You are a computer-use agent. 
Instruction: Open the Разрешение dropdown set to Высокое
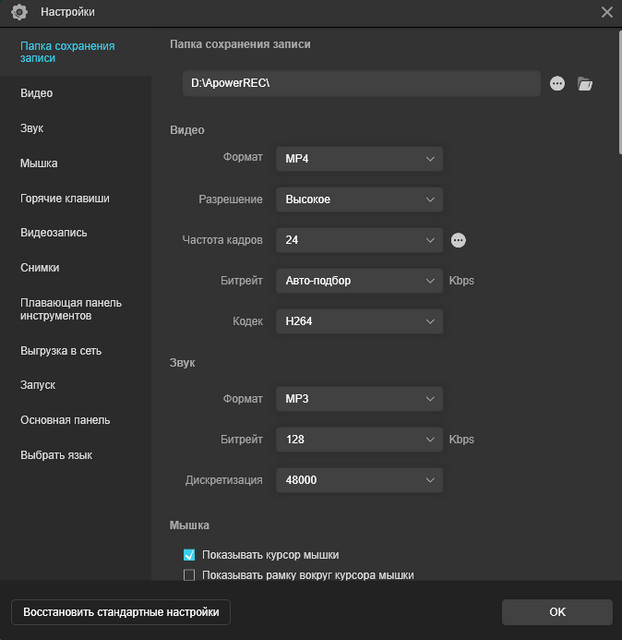click(x=359, y=199)
